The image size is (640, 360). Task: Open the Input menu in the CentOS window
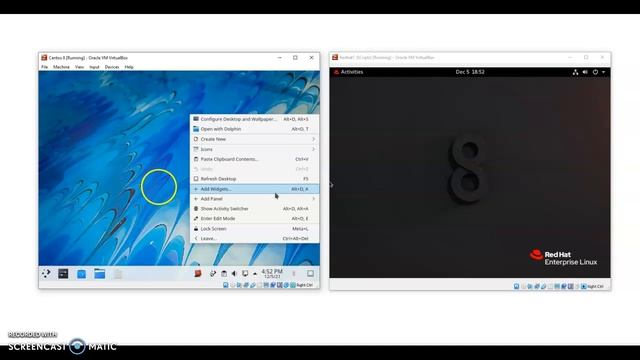point(94,67)
